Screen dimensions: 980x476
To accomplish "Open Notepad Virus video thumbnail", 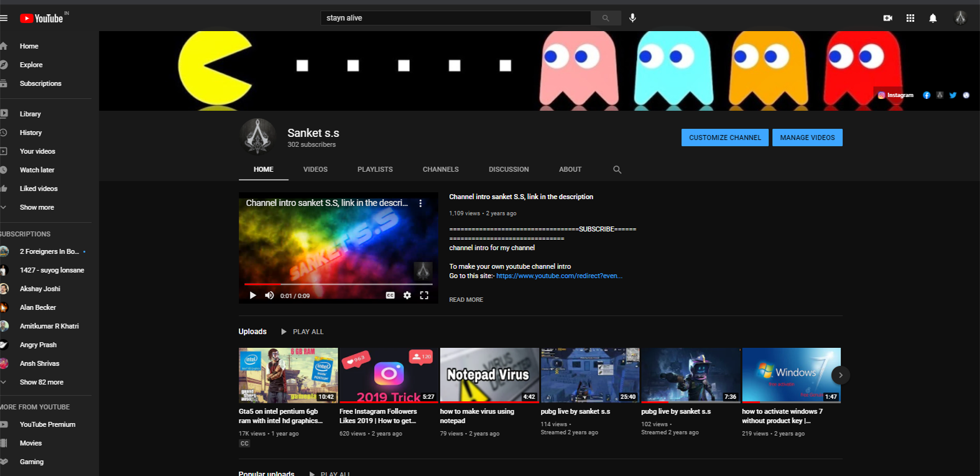I will (x=489, y=375).
